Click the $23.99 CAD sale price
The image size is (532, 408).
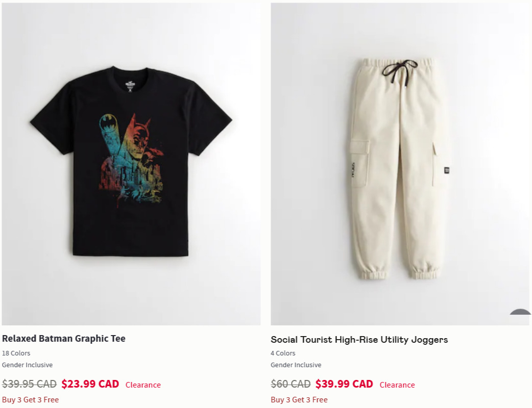[90, 384]
